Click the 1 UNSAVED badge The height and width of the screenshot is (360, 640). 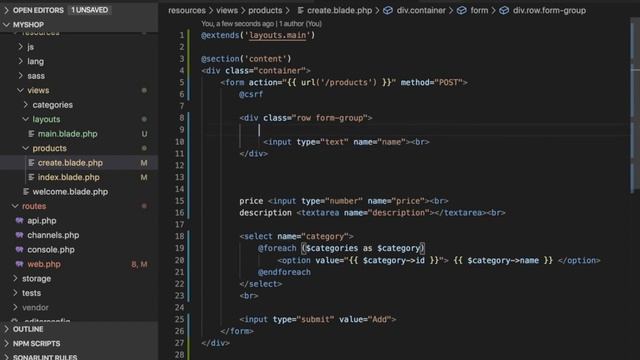89,10
